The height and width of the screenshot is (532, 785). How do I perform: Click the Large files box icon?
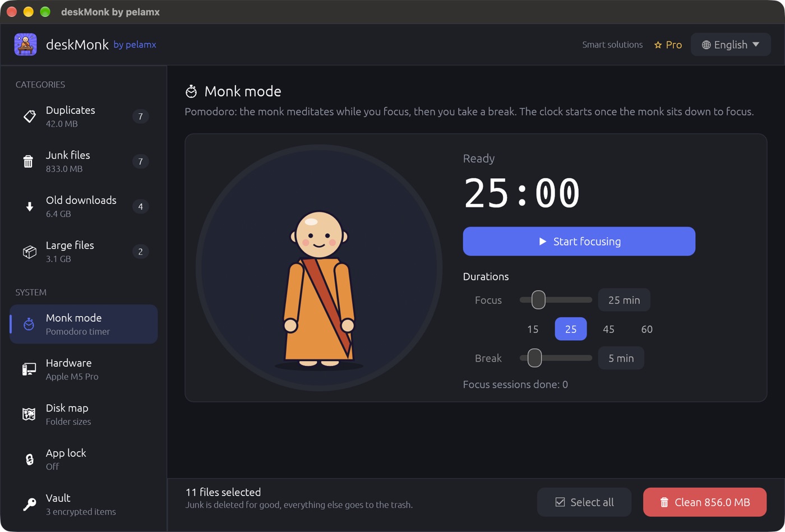coord(29,252)
